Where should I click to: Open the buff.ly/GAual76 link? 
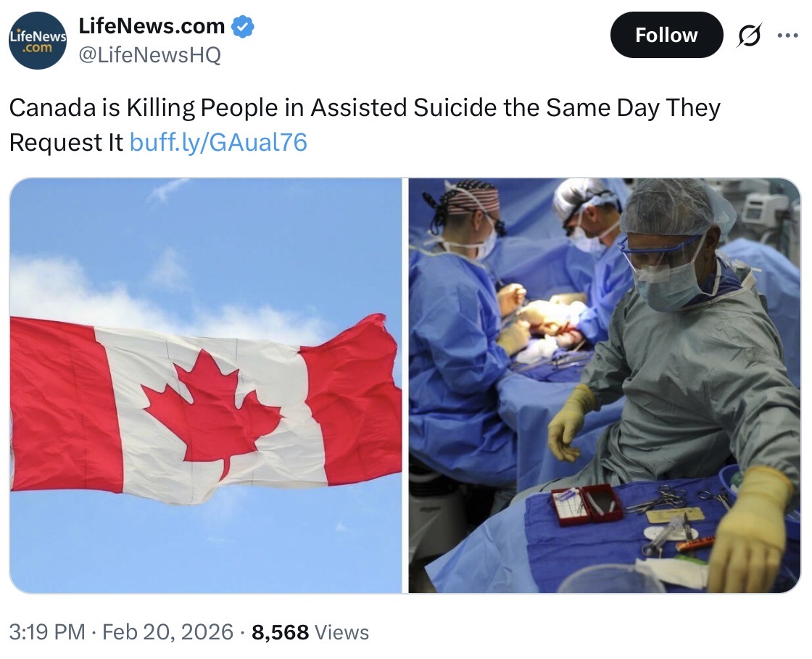pos(218,142)
